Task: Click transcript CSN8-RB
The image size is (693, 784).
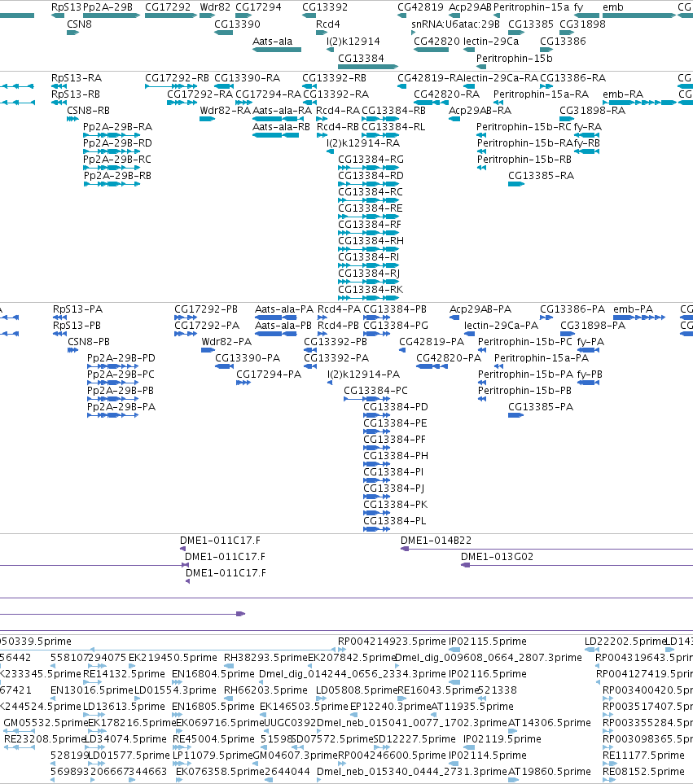Action: tap(89, 111)
